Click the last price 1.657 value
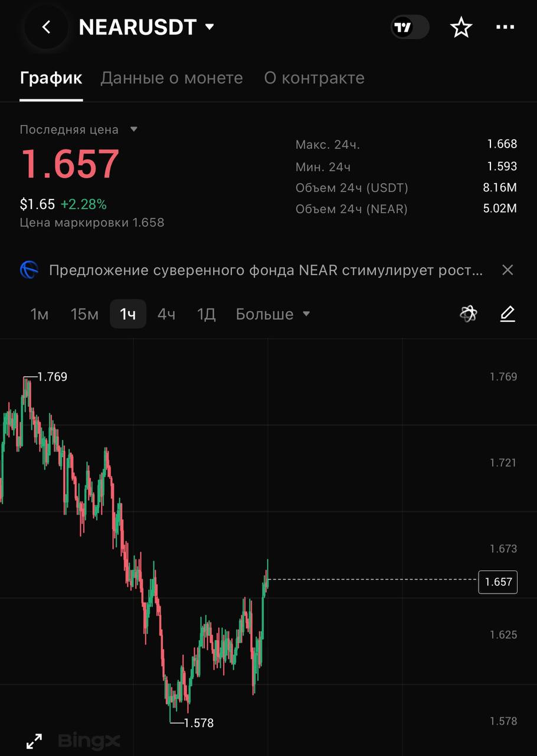Screen dimensions: 537x756 (70, 164)
